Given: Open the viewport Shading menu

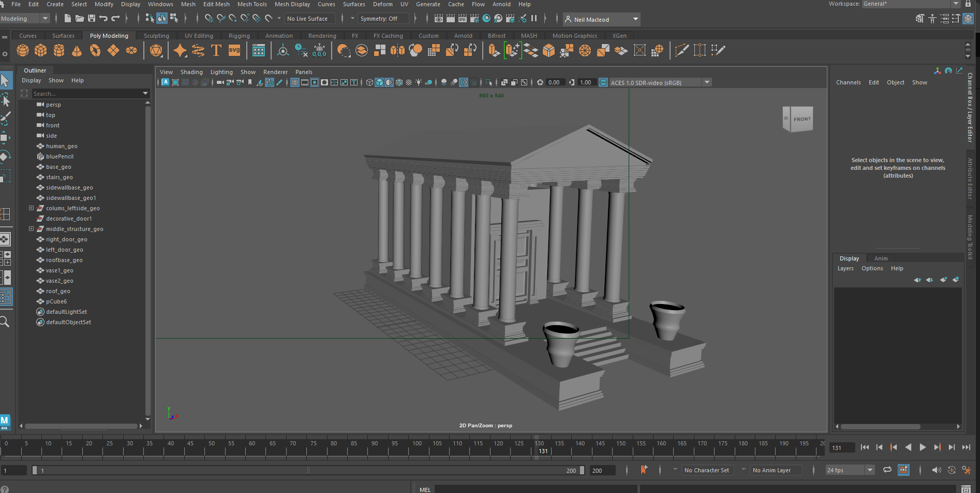Looking at the screenshot, I should point(191,72).
